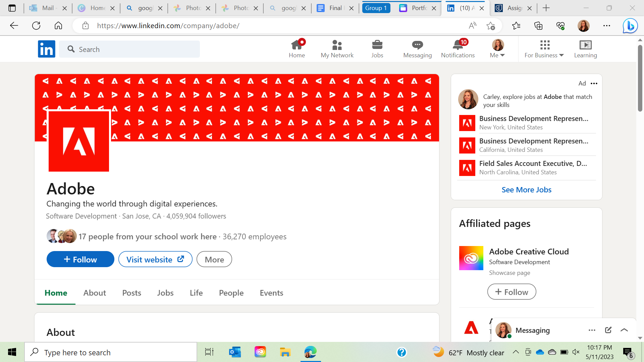Viewport: 644px width, 362px height.
Task: Switch to the About tab
Action: click(x=95, y=293)
